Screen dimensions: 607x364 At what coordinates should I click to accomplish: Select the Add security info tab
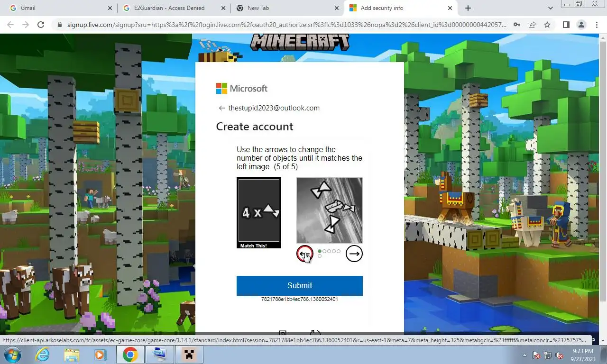(400, 8)
